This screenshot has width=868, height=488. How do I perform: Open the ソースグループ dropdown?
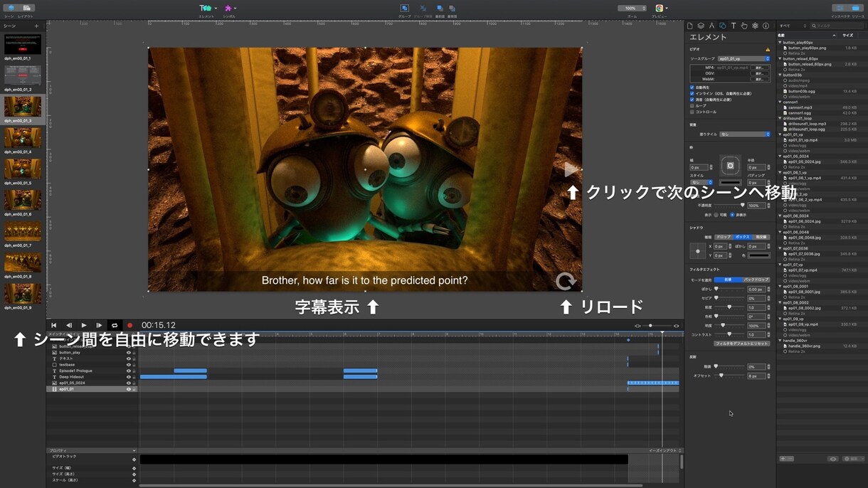click(743, 58)
